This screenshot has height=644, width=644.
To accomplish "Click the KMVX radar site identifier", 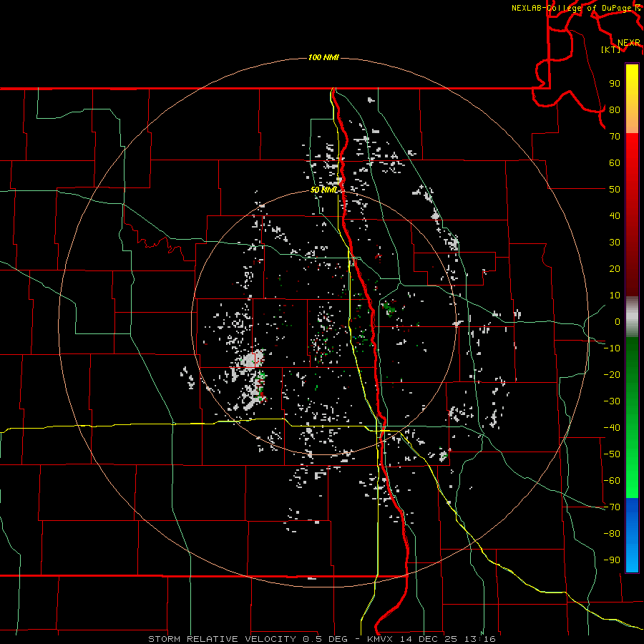I will tap(380, 639).
